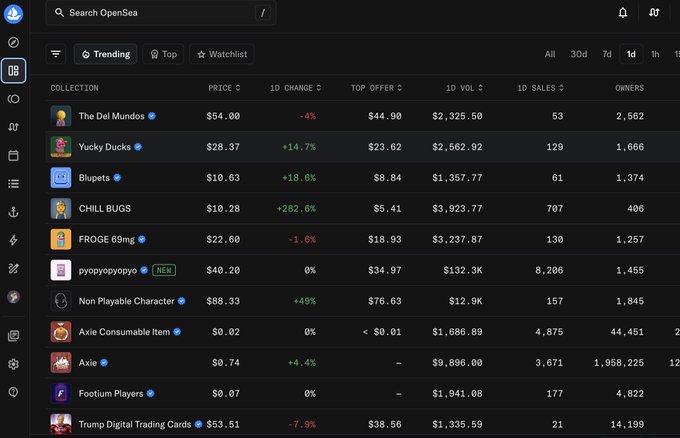Switch time range to 30d

click(579, 54)
